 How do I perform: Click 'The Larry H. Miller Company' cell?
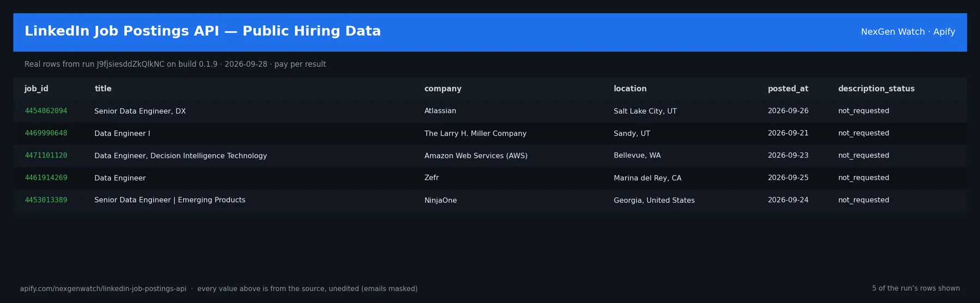(475, 133)
